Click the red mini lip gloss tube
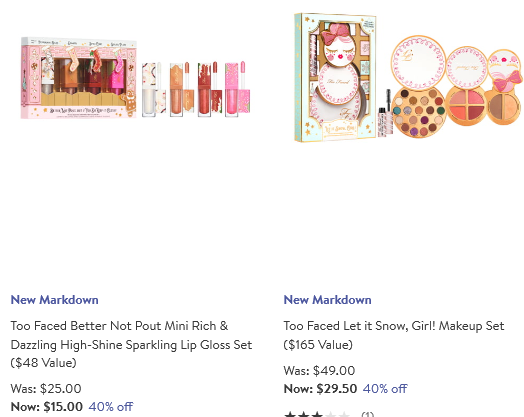The image size is (524, 417). pos(210,89)
